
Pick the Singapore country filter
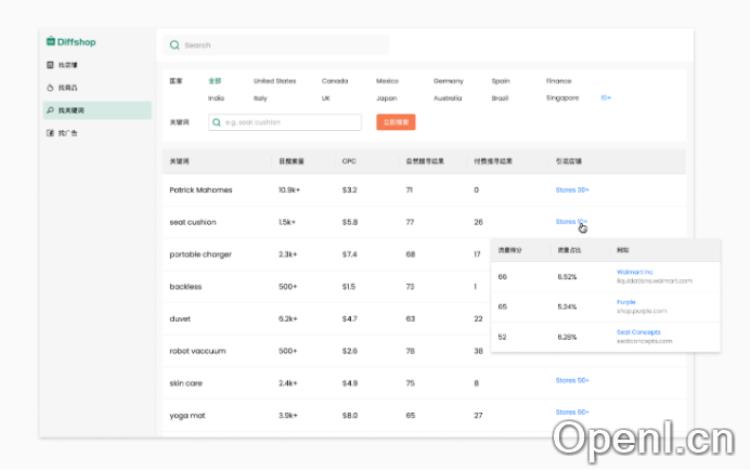(562, 98)
